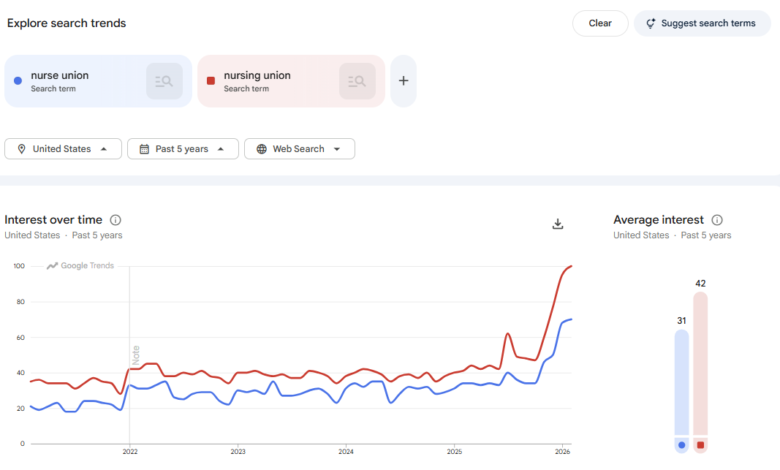780x470 pixels.
Task: Click the red nursing union legend square
Action: point(700,445)
